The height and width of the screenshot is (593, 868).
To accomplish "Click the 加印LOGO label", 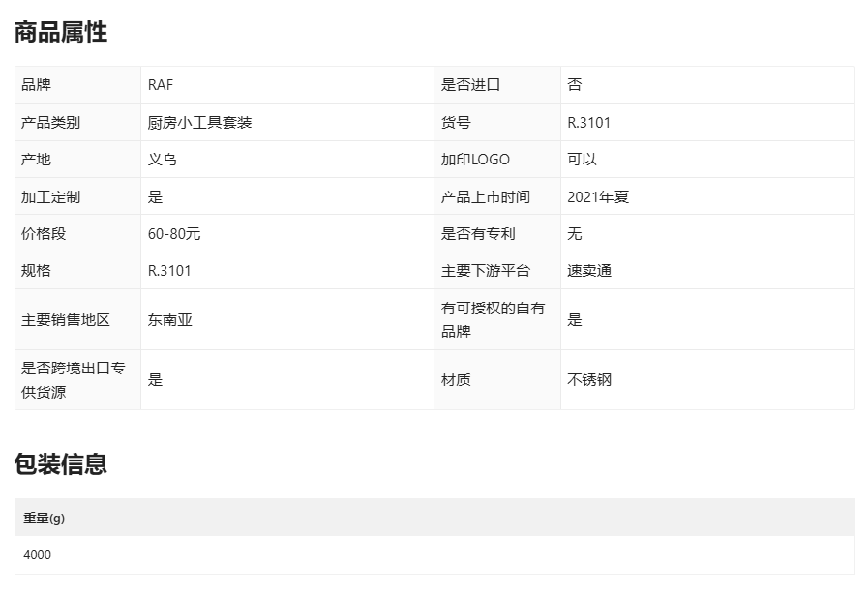I will (475, 160).
